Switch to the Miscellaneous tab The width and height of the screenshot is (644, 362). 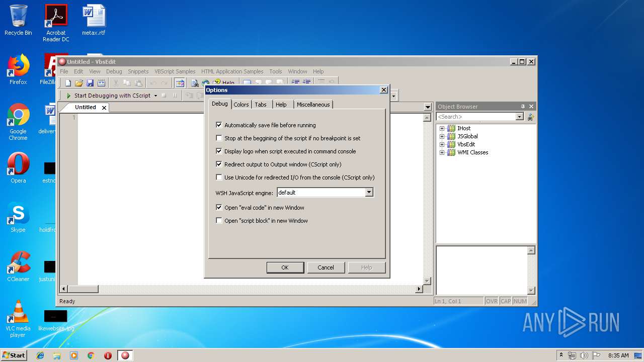pos(313,105)
